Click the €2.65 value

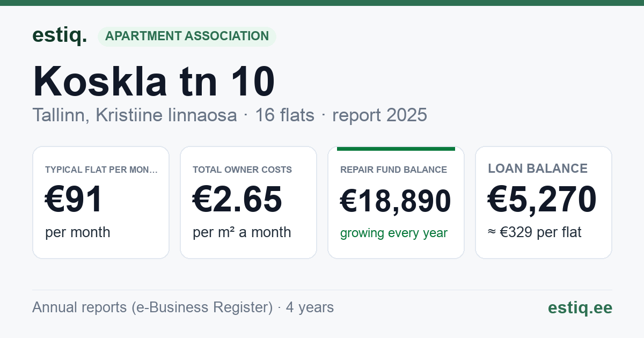(x=237, y=199)
